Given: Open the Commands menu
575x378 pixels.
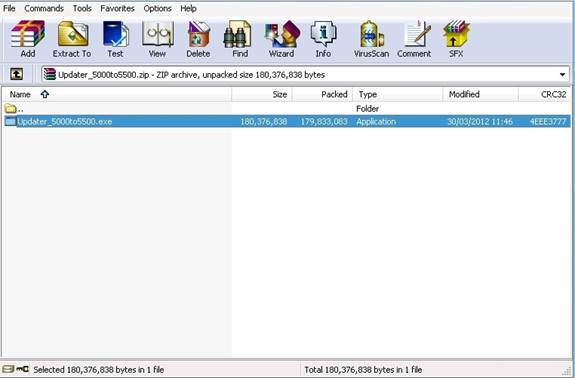Looking at the screenshot, I should 44,8.
